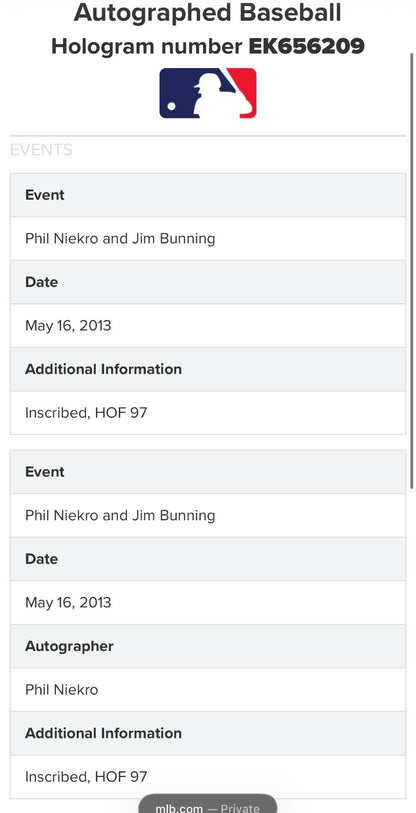416x813 pixels.
Task: Click the first Event header cell
Action: (x=207, y=195)
